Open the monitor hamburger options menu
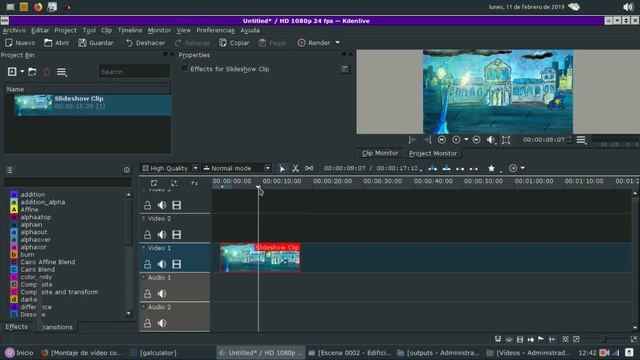Screen dimensions: 640x360 point(581,140)
